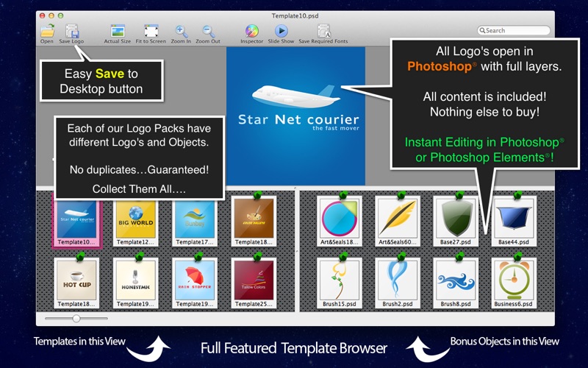Select the Honestmic Template19 thumbnail

136,283
